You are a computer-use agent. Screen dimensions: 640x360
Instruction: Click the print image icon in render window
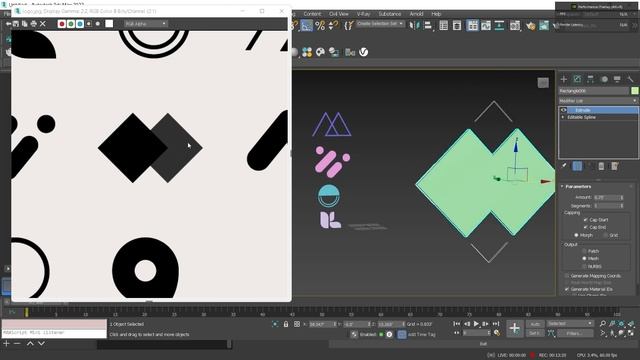coord(33,24)
